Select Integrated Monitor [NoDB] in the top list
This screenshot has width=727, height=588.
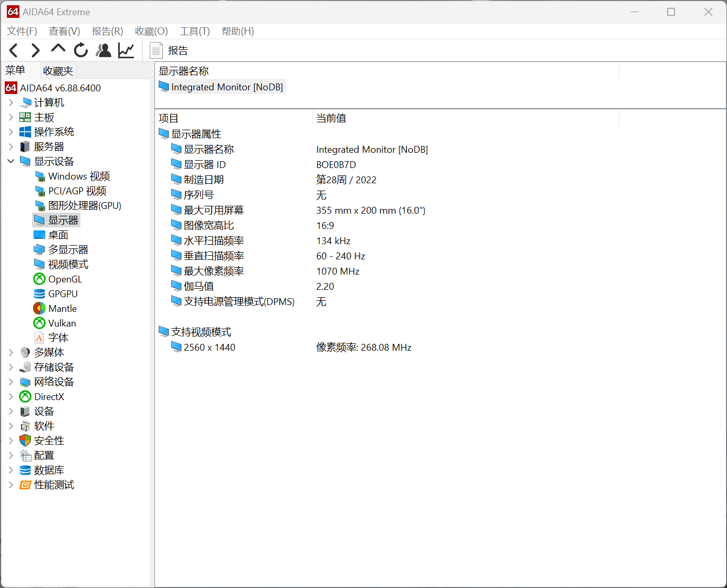tap(227, 87)
